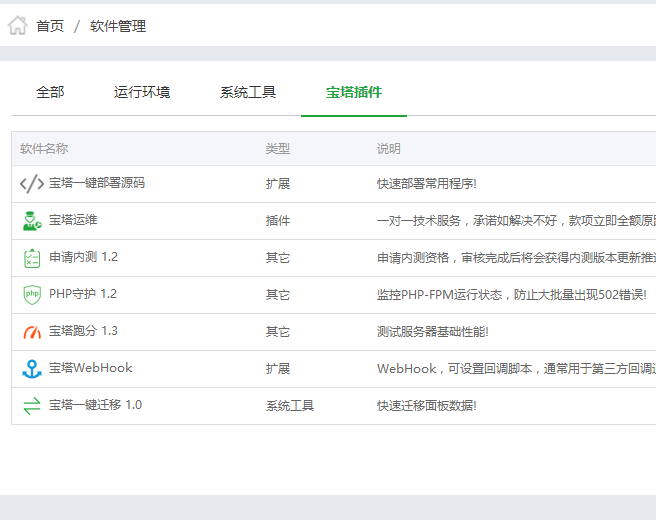Click the 宝塔运维 technician icon

pos(32,221)
